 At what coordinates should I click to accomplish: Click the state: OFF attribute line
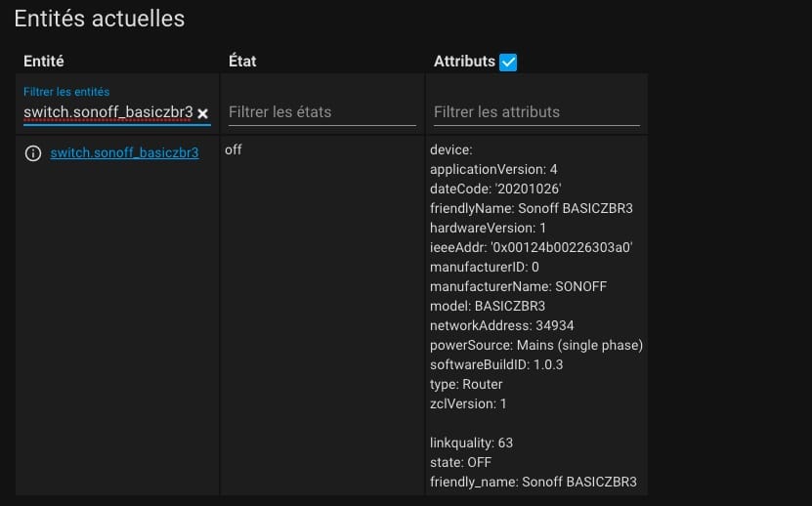point(460,462)
